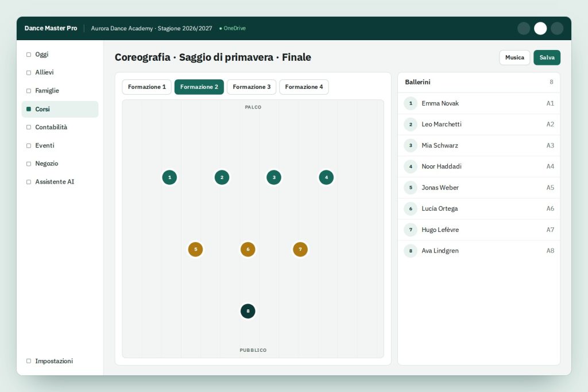Click number badge 4 beside Noor Haddadi
This screenshot has width=588, height=392.
[x=411, y=166]
